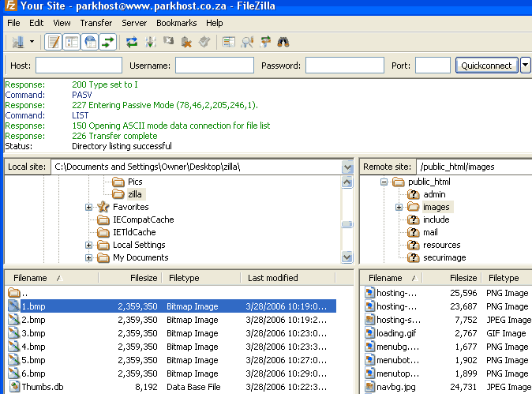Focus the Port input field
532x394 pixels.
click(433, 66)
